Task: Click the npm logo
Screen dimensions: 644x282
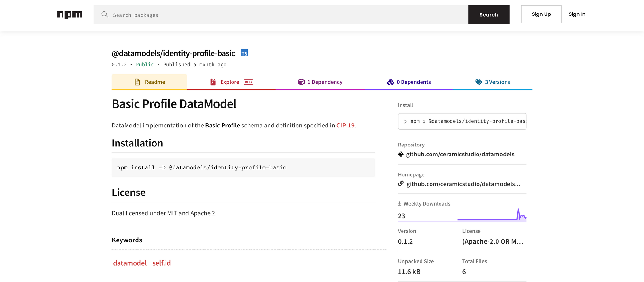Action: (x=70, y=15)
